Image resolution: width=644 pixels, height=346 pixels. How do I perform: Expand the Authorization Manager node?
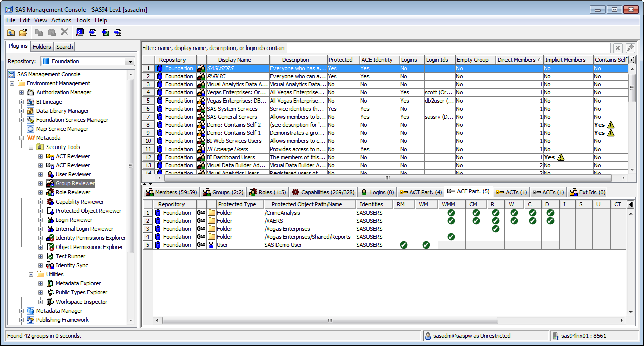point(21,92)
